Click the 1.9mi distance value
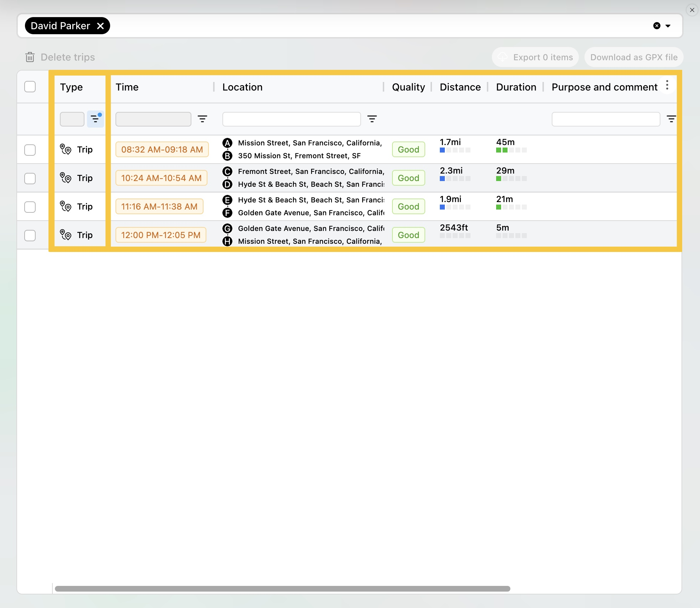Screen dimensions: 700x608 coord(451,199)
